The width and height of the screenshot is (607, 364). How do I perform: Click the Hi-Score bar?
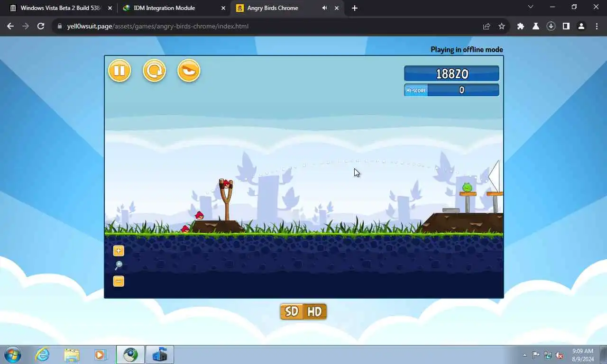[x=451, y=90]
